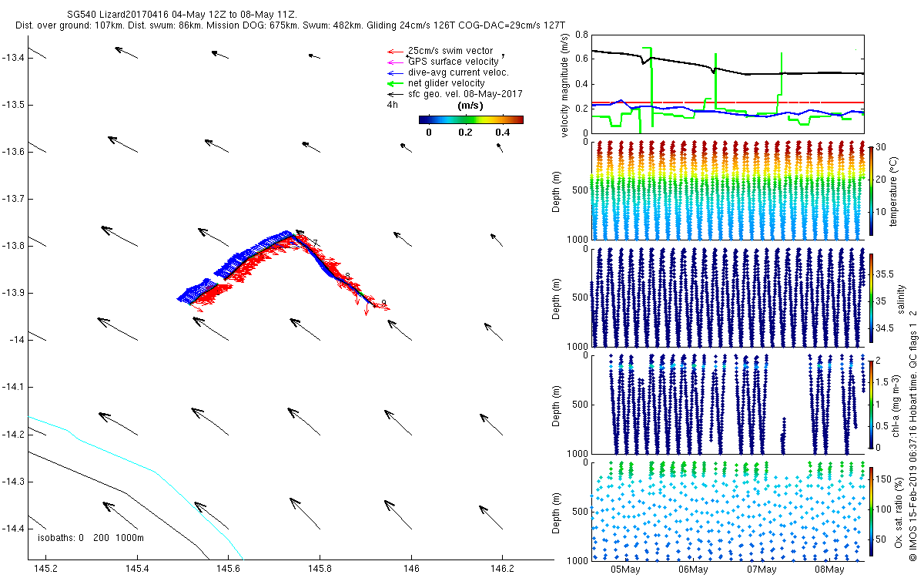The width and height of the screenshot is (924, 578).
Task: Click the magenta GPS surface velocity legend arrow
Action: (396, 62)
